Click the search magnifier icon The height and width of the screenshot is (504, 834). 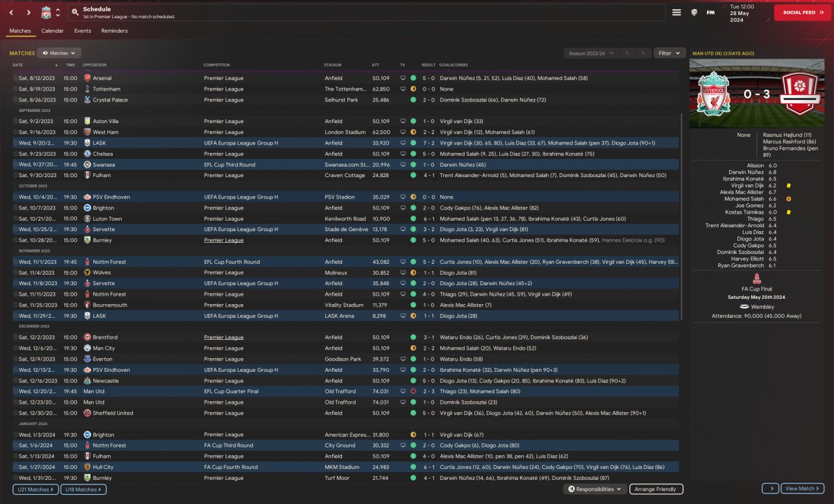[75, 12]
